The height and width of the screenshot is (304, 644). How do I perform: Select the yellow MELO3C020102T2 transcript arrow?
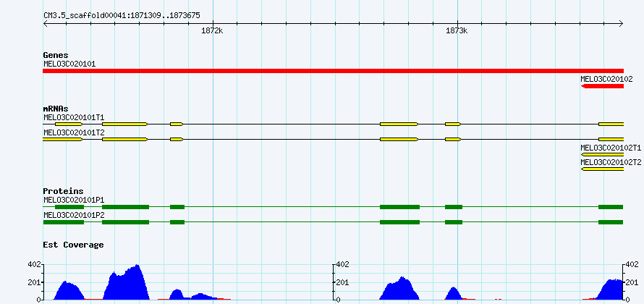(x=602, y=169)
